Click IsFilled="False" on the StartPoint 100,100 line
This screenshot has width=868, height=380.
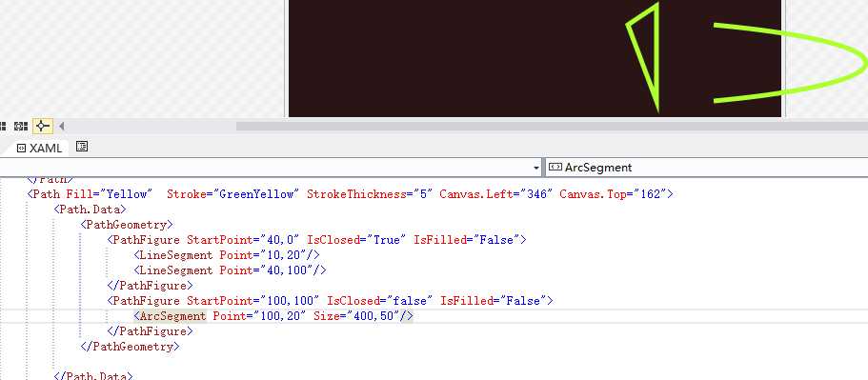click(494, 301)
